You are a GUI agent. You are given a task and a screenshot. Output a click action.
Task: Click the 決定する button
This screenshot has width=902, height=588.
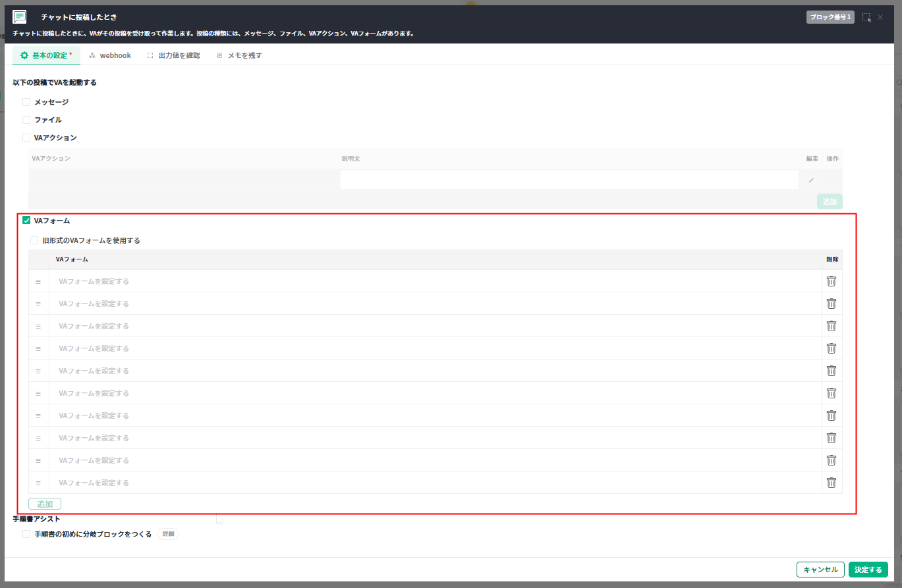(868, 570)
